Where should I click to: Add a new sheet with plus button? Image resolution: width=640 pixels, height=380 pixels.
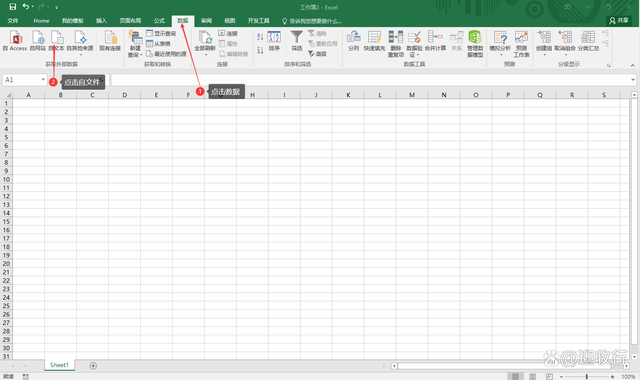[93, 366]
